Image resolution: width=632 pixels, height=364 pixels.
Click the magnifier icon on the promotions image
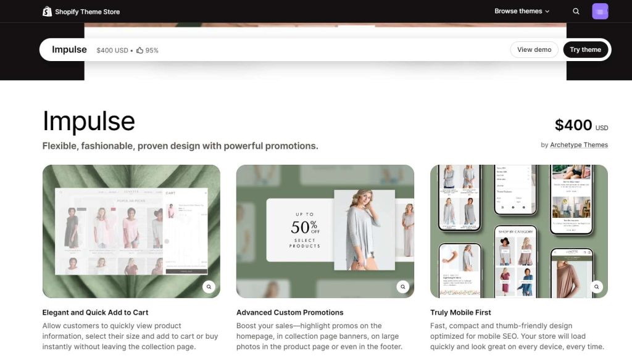pos(402,287)
